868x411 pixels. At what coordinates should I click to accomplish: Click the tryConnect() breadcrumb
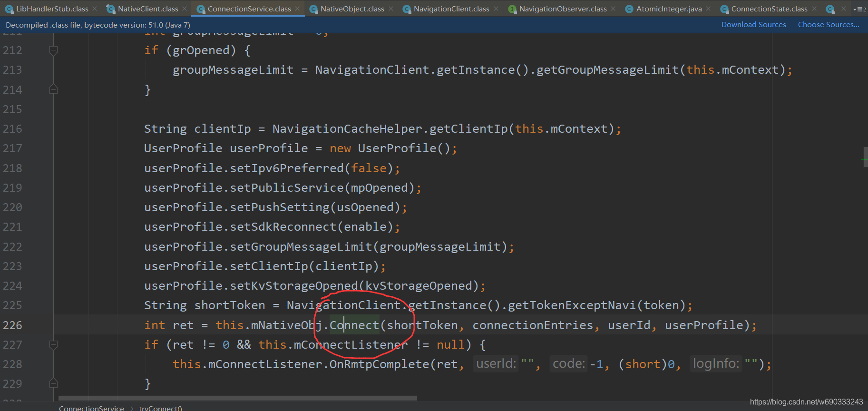tap(160, 408)
